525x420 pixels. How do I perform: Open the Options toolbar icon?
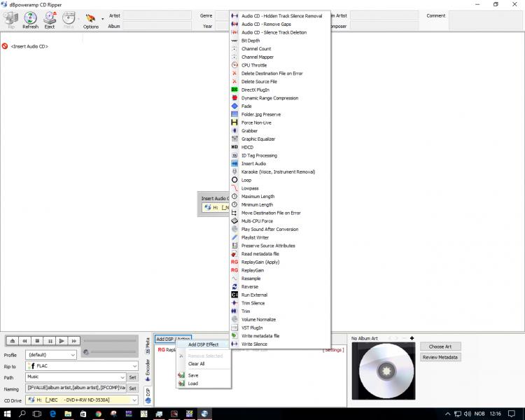click(91, 20)
